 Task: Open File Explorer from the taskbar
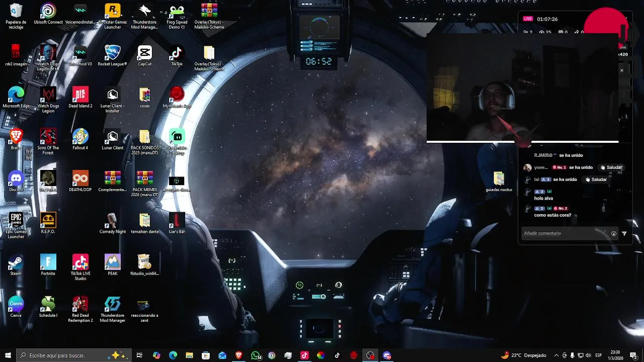point(189,355)
